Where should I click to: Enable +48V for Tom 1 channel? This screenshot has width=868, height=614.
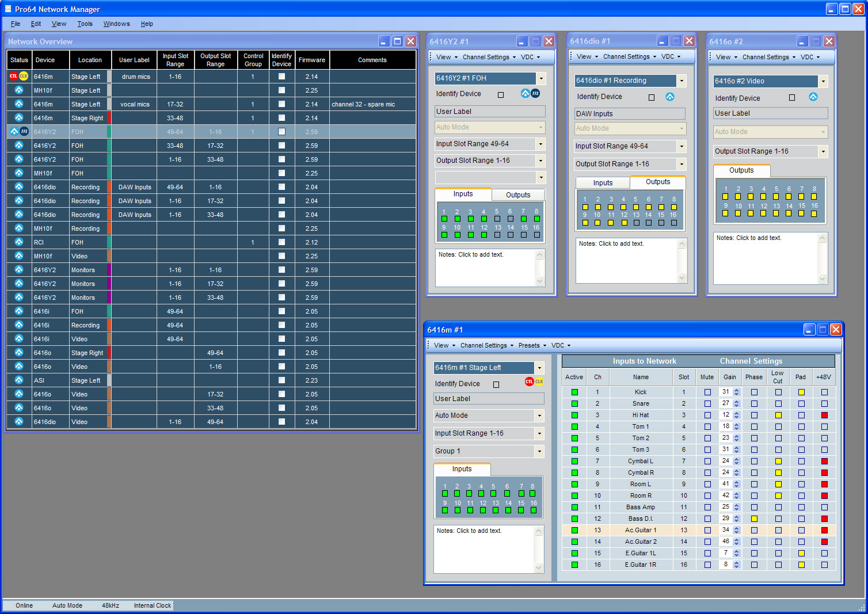(x=824, y=426)
